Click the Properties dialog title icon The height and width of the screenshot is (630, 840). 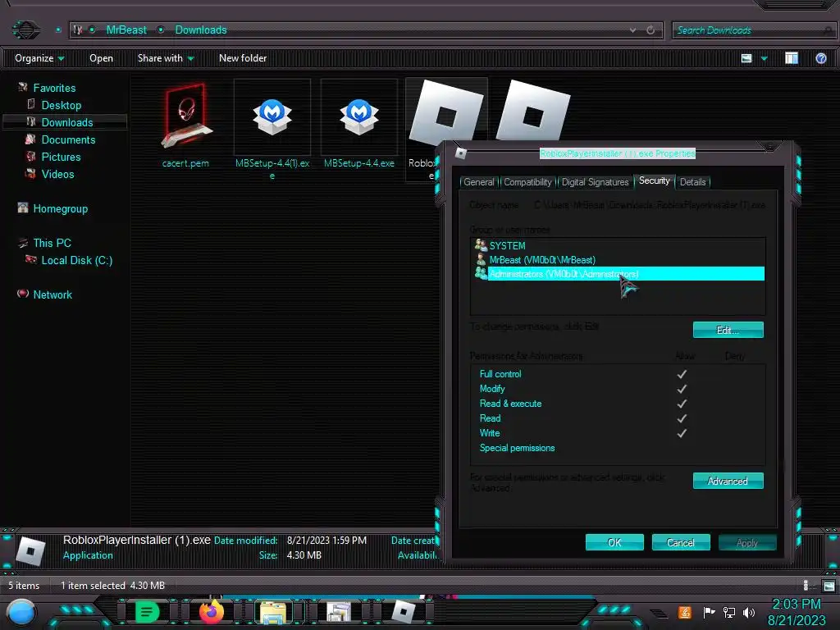(461, 153)
